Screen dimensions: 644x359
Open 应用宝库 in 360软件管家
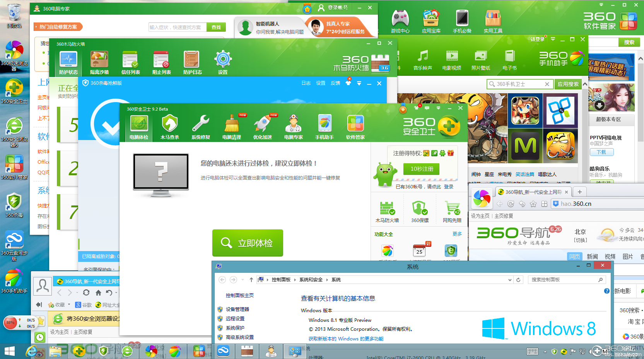tap(431, 21)
